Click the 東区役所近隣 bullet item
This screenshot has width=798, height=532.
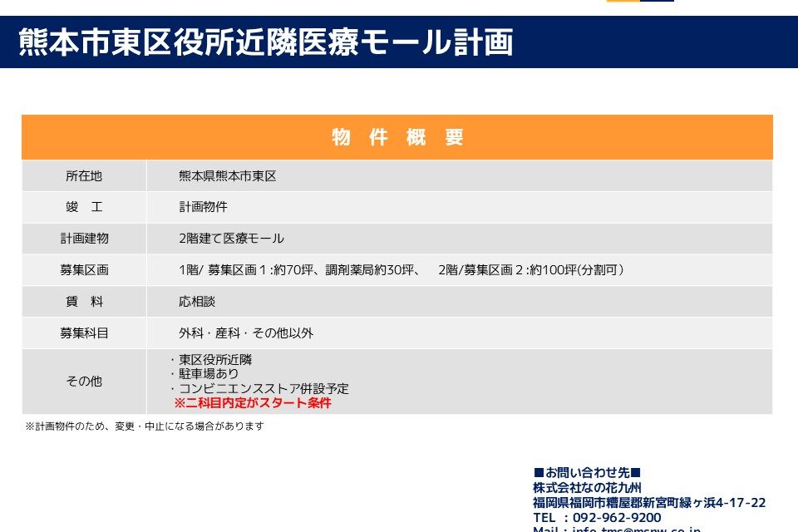tap(214, 360)
